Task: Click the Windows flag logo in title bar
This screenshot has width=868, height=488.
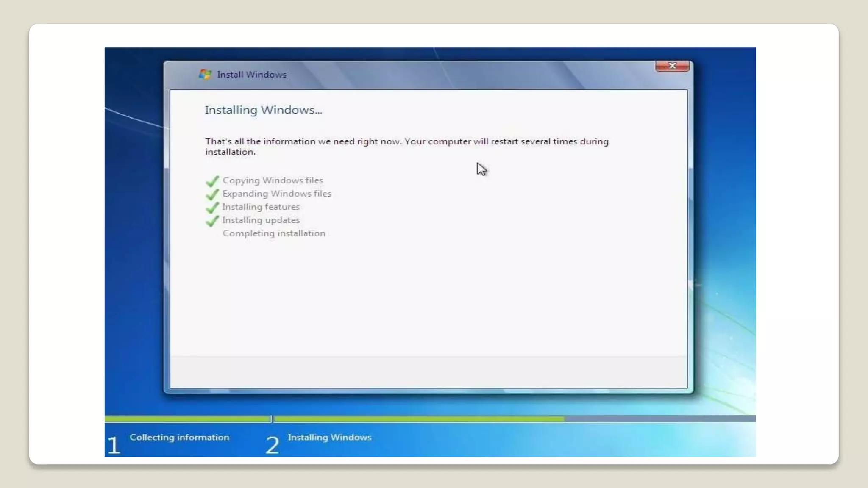Action: 205,74
